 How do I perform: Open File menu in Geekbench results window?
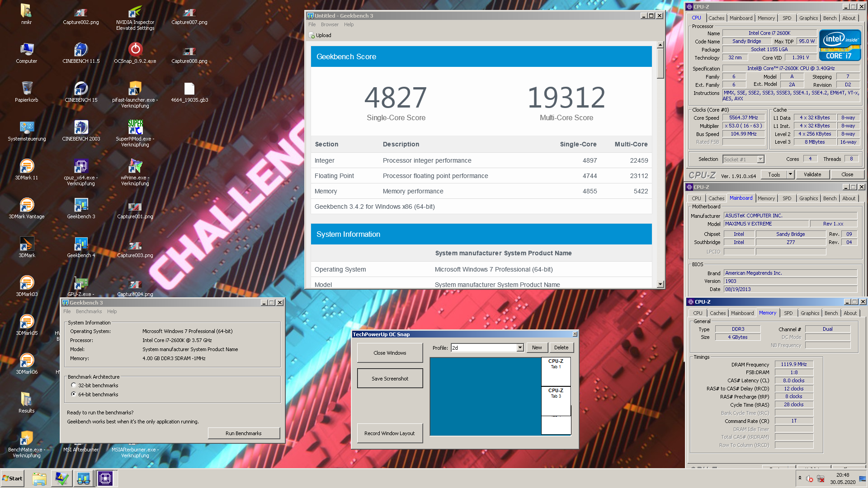click(x=312, y=24)
